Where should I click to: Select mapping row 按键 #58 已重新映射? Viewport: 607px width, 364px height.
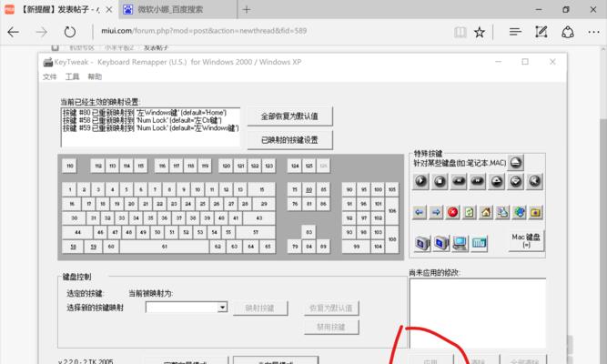click(x=142, y=120)
